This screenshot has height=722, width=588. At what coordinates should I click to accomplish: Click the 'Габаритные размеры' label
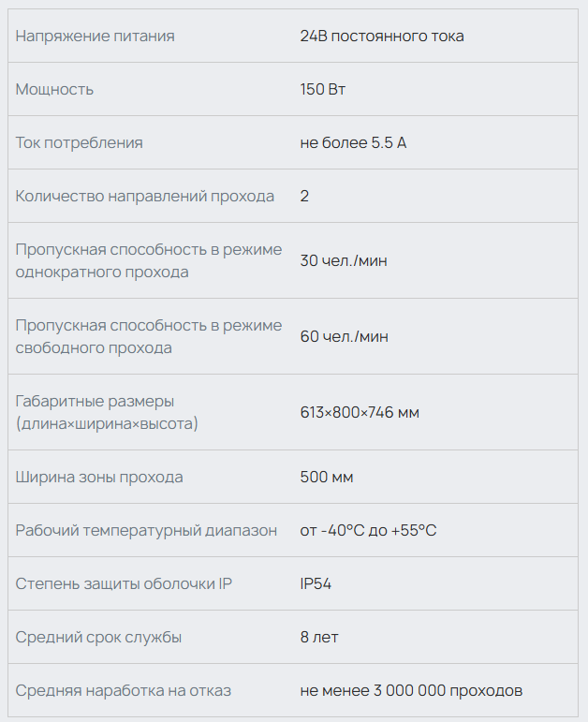pyautogui.click(x=96, y=402)
